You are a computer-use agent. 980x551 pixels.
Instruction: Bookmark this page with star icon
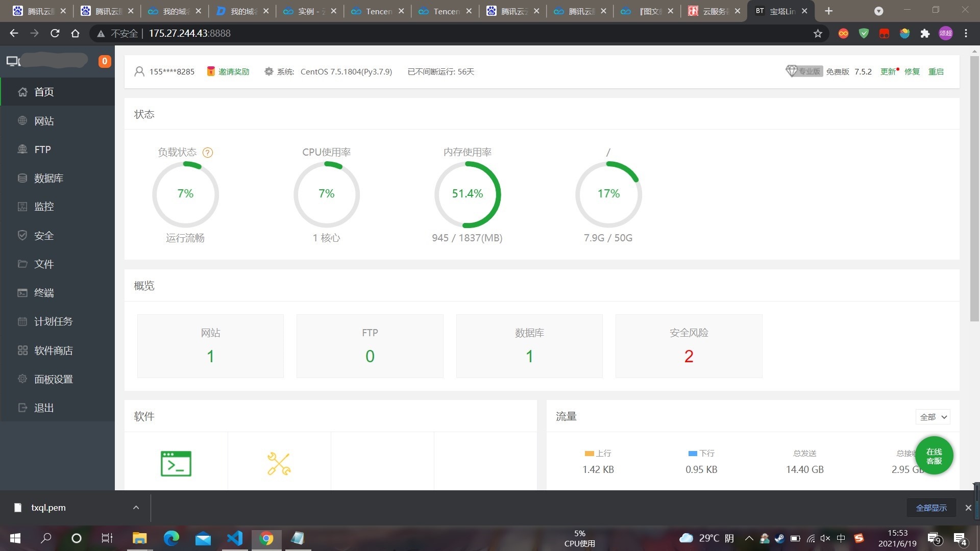click(x=818, y=33)
